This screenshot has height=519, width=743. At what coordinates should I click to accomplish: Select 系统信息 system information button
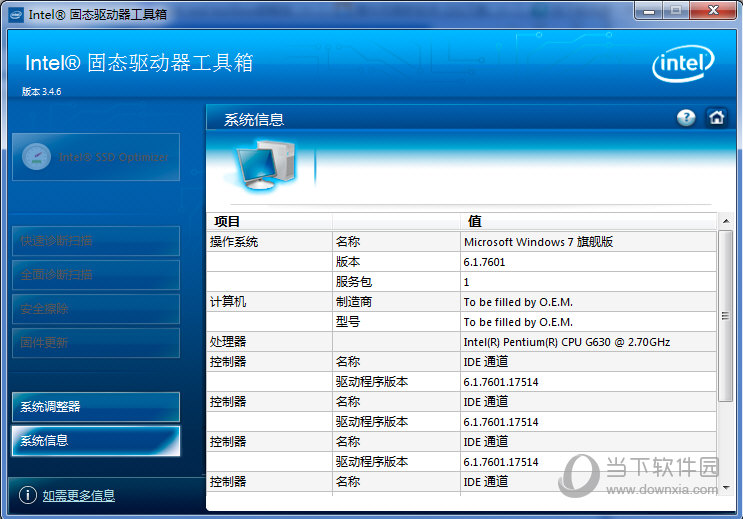[x=96, y=441]
